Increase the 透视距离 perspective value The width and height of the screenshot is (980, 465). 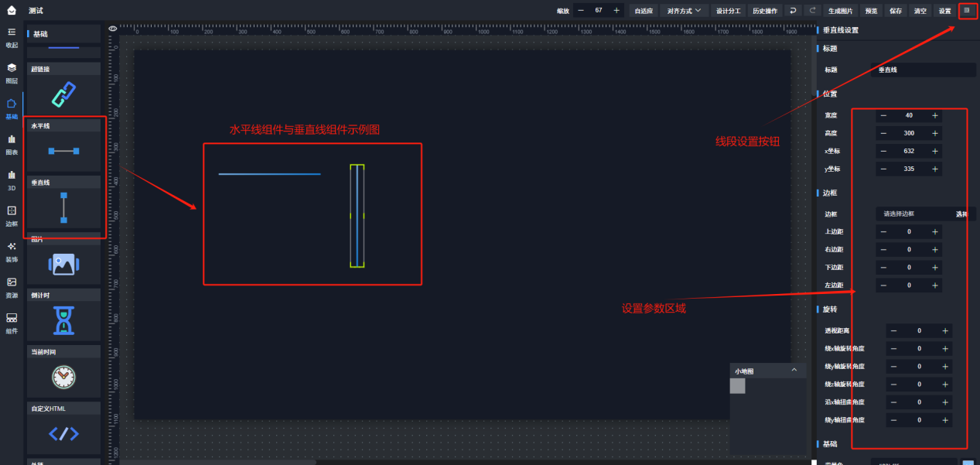[945, 330]
